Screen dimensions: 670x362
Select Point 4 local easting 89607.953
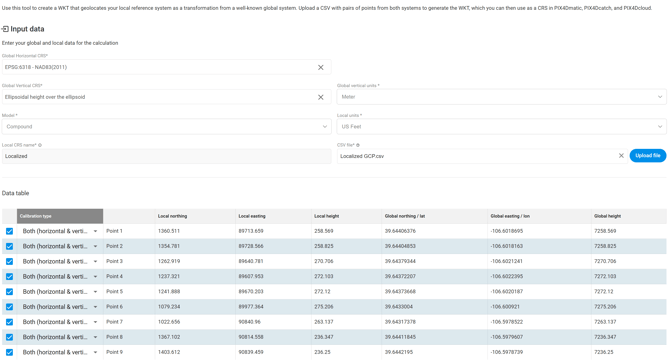(x=251, y=277)
